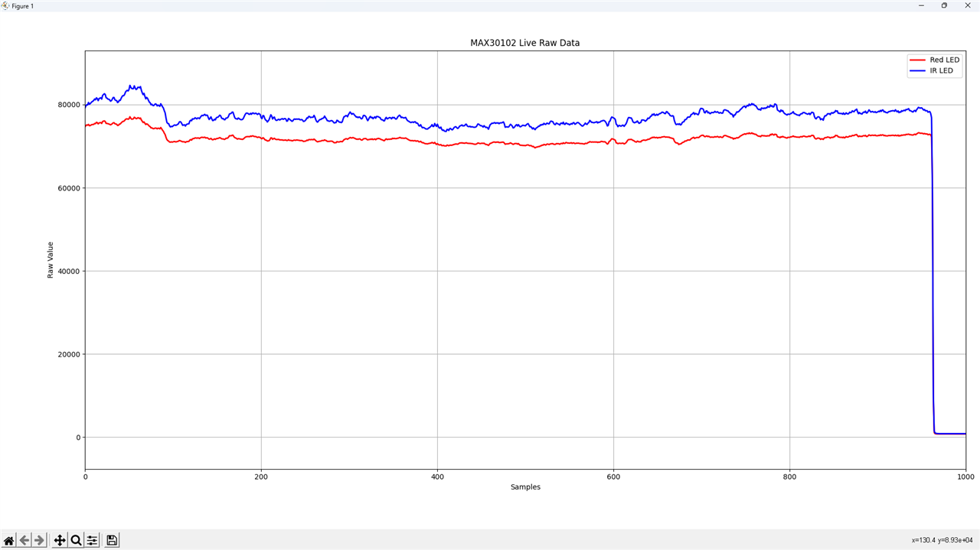980x550 pixels.
Task: Select the Red LED legend label
Action: coord(944,60)
